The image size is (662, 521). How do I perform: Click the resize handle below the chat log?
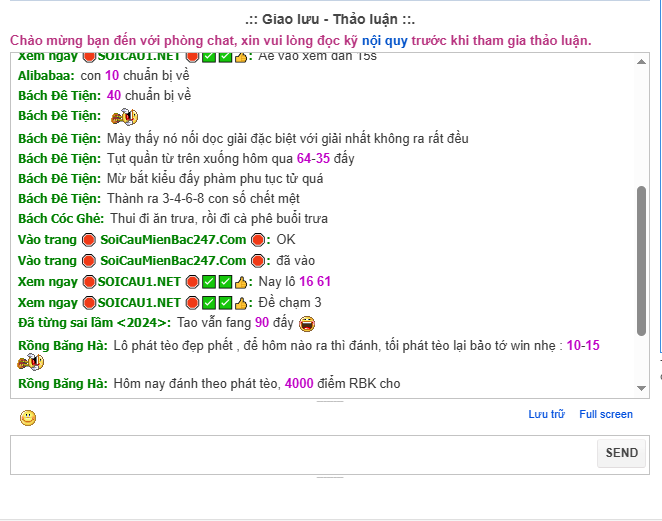330,402
